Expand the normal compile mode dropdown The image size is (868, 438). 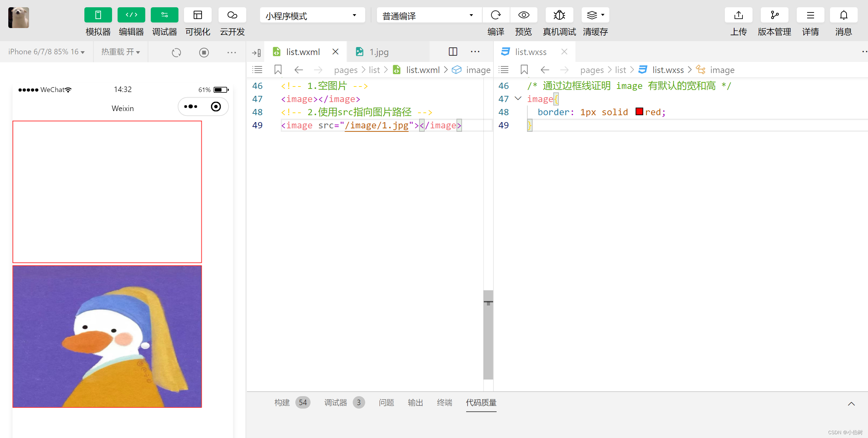coord(428,16)
